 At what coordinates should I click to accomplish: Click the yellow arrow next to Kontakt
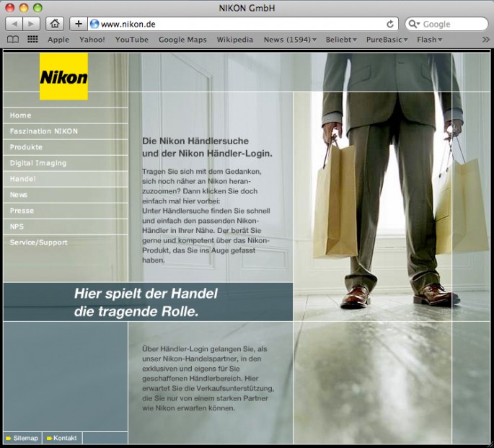tap(49, 438)
